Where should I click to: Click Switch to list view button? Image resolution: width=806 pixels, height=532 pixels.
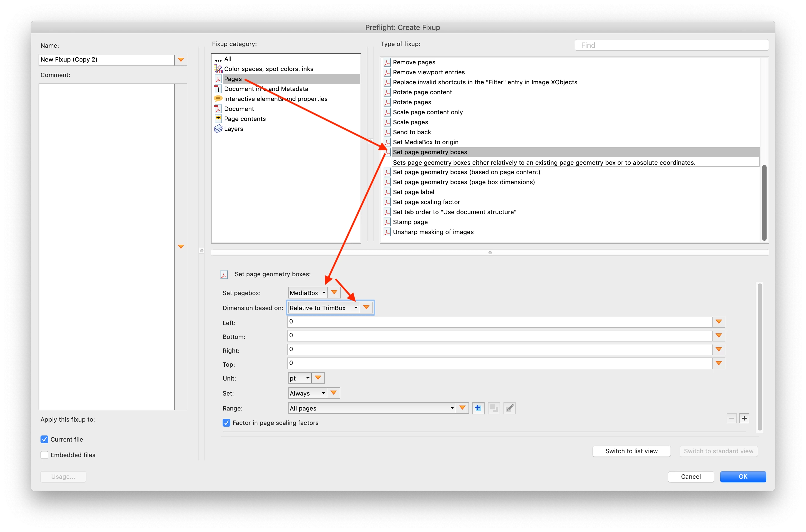[631, 451]
